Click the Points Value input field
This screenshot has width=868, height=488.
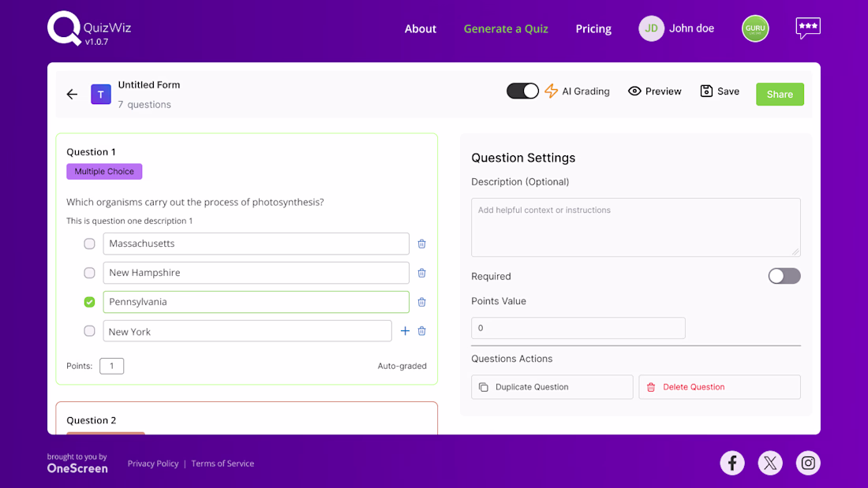tap(578, 328)
